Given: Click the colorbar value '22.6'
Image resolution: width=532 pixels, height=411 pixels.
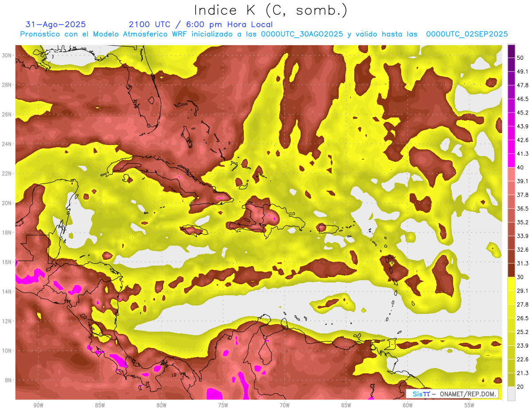Looking at the screenshot, I should point(523,360).
